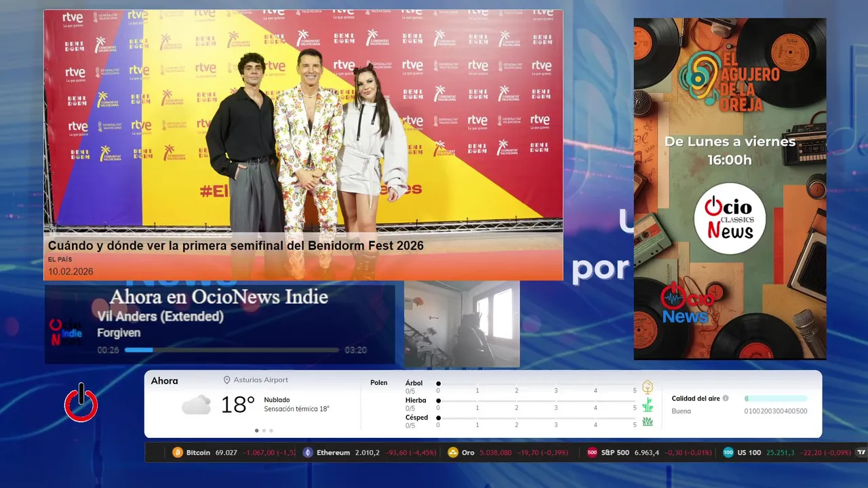
Task: Click the Árbol pollen level slider
Action: [x=536, y=384]
